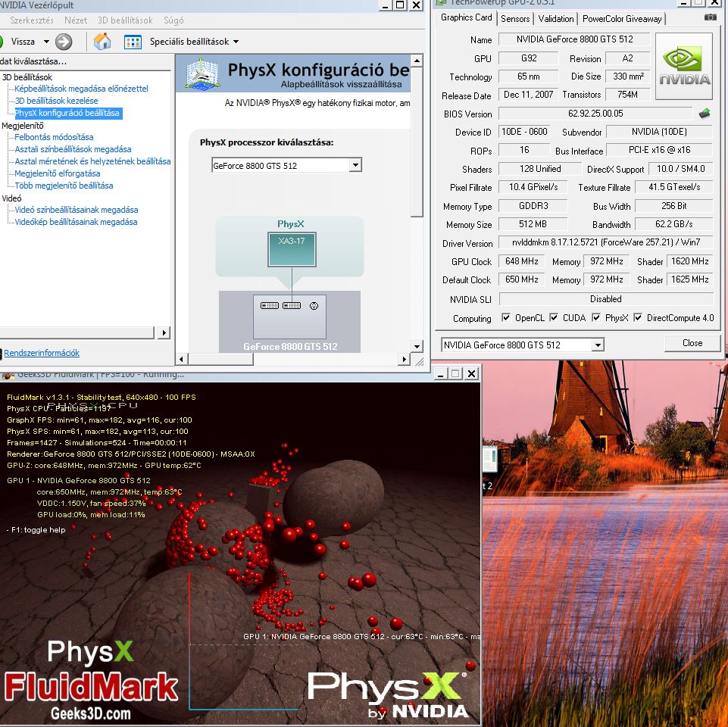Click the XA3-17 PhysX display box

(292, 250)
